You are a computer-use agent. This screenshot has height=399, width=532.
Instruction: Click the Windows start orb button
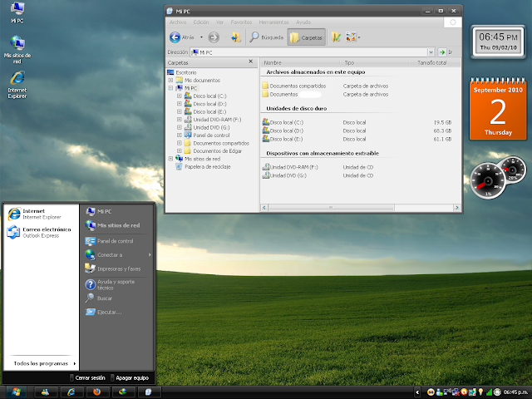(16, 392)
